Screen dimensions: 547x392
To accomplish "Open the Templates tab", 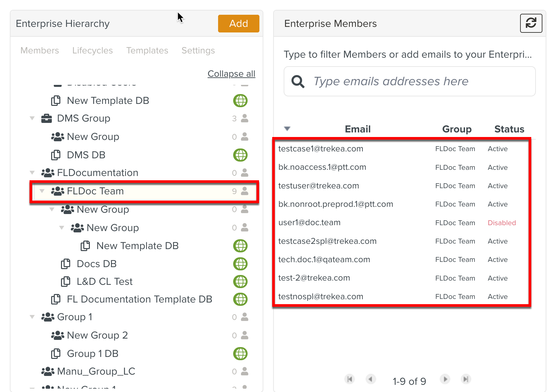I will pyautogui.click(x=147, y=50).
